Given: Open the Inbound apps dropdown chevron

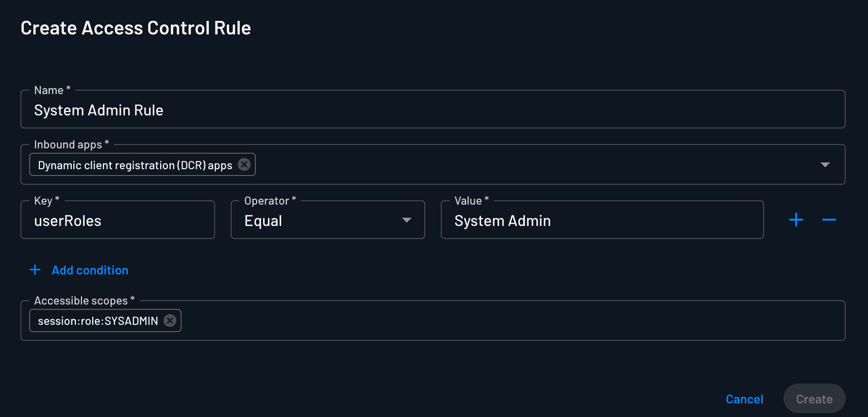Looking at the screenshot, I should click(x=825, y=164).
